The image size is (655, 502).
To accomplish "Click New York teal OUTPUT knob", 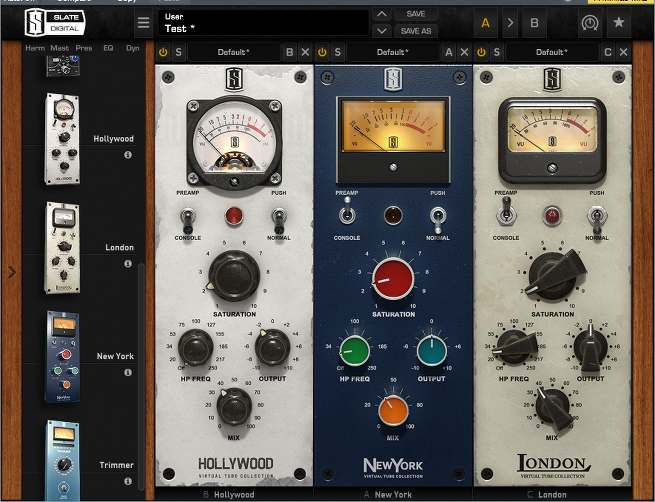I will tap(432, 351).
